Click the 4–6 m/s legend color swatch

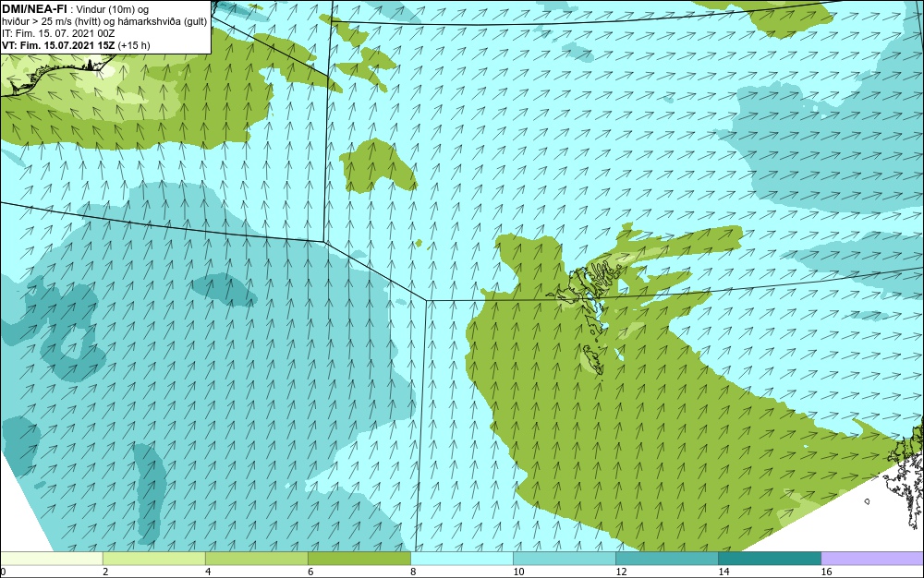[x=256, y=559]
